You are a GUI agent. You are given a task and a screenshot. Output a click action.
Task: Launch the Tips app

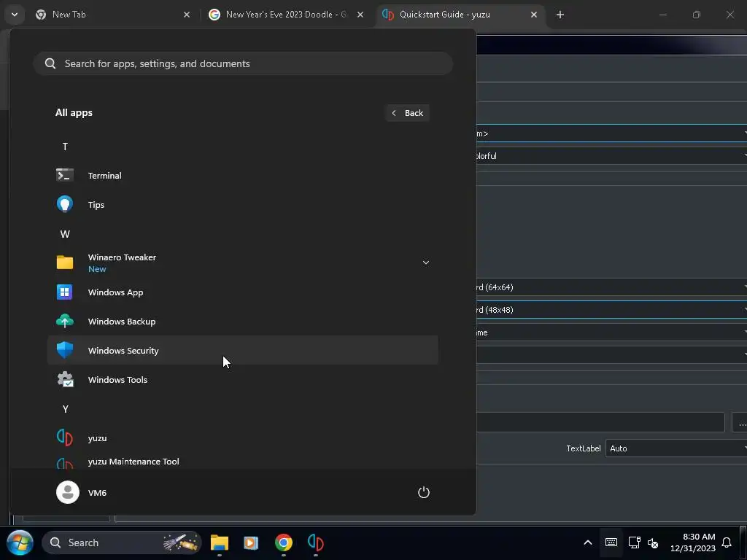[242, 204]
